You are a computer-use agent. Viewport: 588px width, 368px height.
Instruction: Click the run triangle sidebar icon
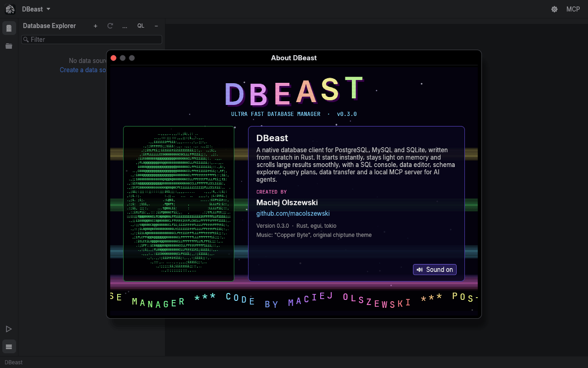click(9, 329)
